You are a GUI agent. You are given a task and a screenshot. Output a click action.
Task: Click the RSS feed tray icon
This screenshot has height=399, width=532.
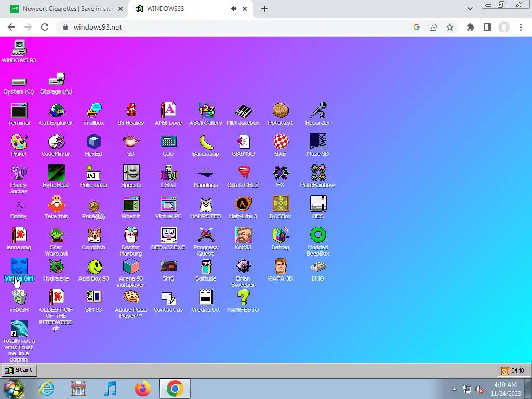click(x=505, y=370)
